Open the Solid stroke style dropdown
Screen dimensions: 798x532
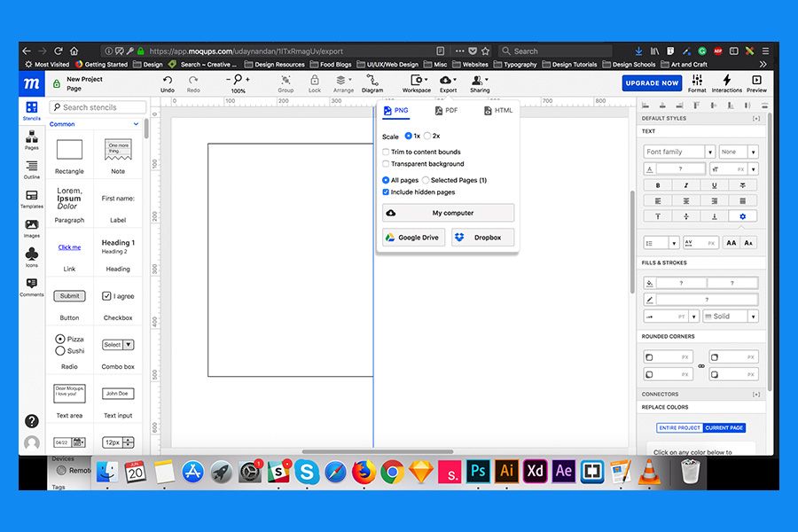tap(731, 317)
